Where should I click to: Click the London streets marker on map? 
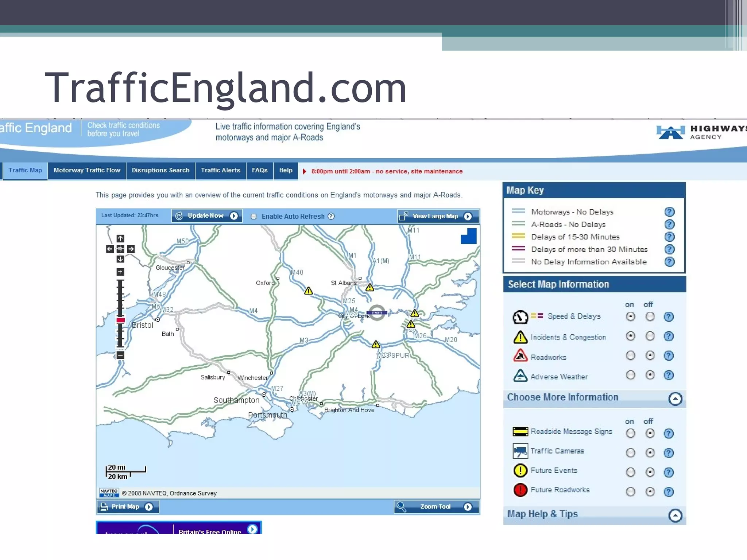(377, 313)
